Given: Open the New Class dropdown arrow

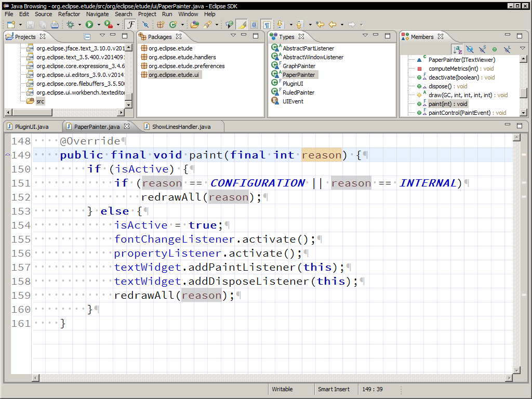Looking at the screenshot, I should pyautogui.click(x=182, y=25).
